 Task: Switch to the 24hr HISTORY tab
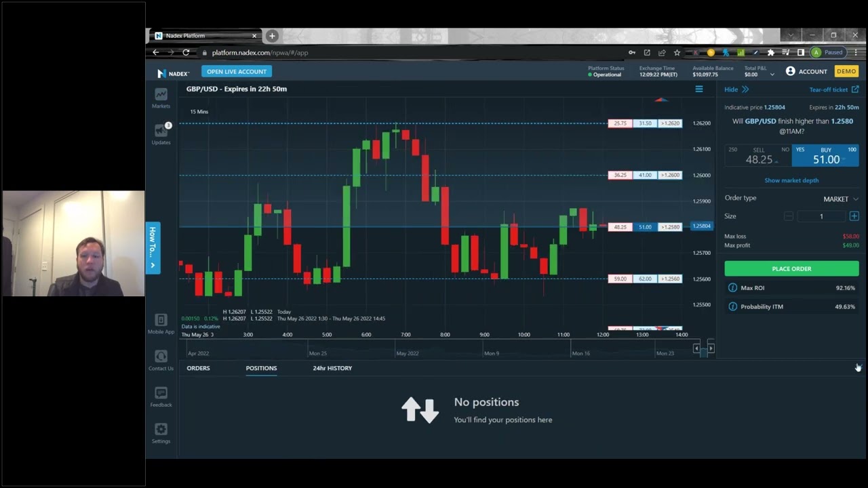click(332, 368)
